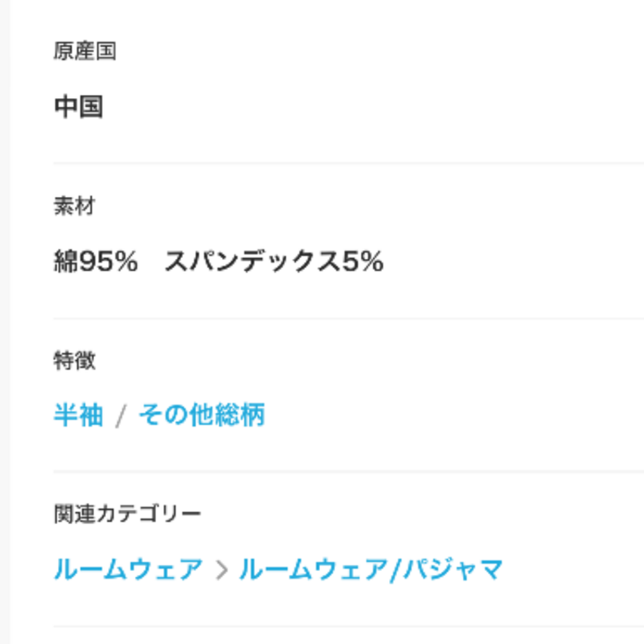The height and width of the screenshot is (644, 644).
Task: Open the 半袖 feature link
Action: [78, 415]
